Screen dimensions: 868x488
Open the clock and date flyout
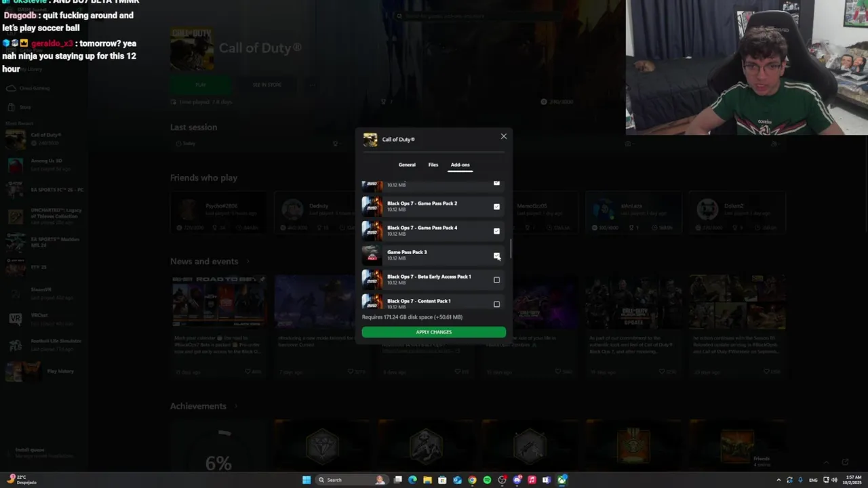click(852, 480)
